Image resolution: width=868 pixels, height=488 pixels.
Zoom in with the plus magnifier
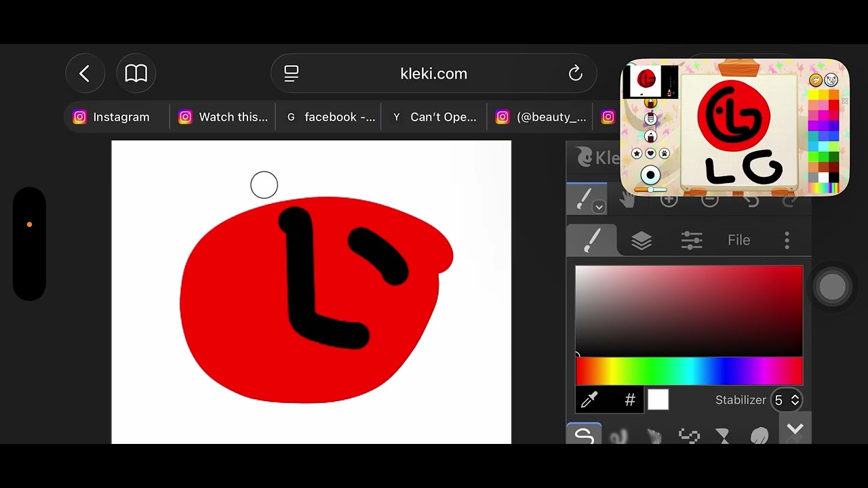(x=669, y=199)
